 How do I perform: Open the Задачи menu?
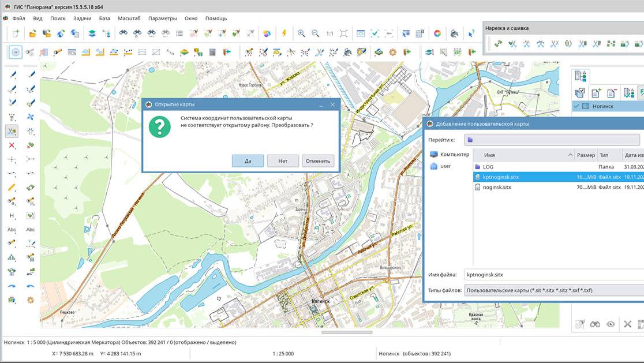point(83,18)
